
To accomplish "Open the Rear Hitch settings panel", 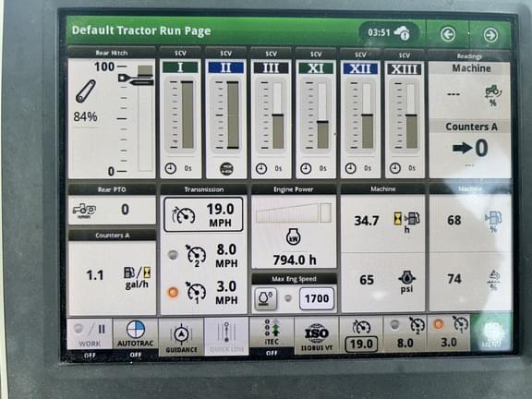I will coord(112,118).
